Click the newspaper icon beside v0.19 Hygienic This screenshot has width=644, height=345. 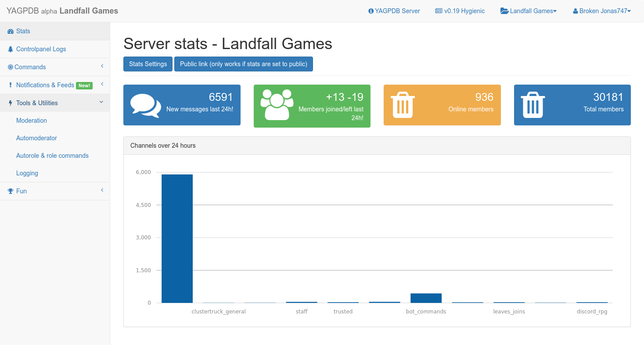tap(439, 11)
